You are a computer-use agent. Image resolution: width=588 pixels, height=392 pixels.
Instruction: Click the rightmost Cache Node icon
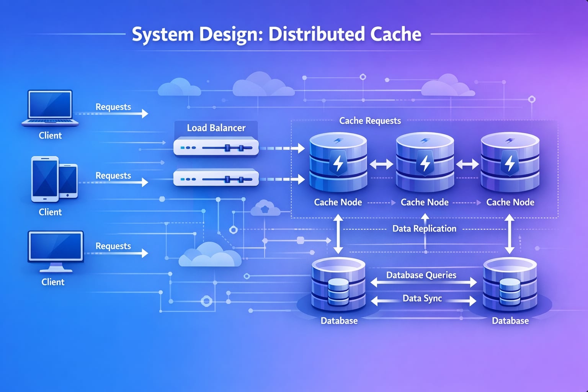[510, 163]
